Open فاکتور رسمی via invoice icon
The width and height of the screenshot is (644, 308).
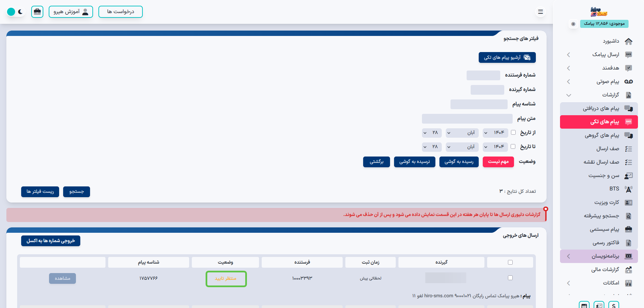[x=629, y=243]
